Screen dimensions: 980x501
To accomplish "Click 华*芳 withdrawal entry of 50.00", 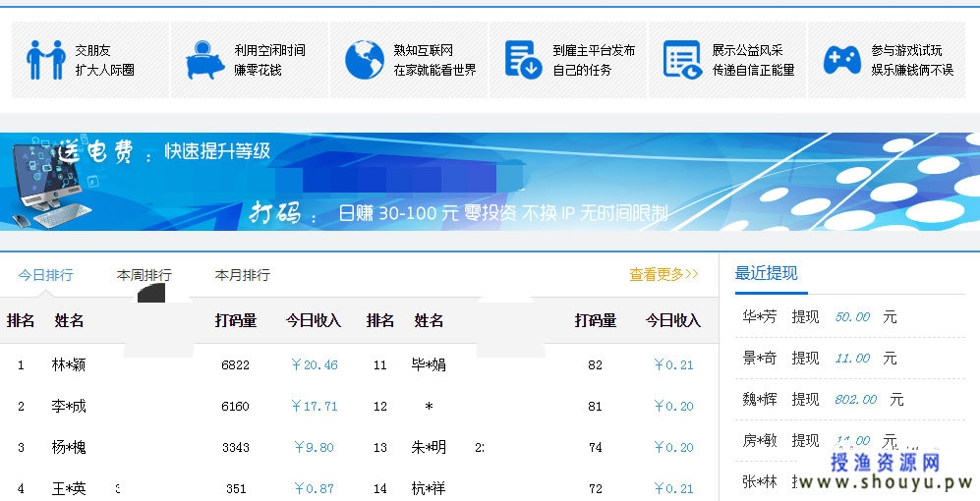I will [x=819, y=317].
